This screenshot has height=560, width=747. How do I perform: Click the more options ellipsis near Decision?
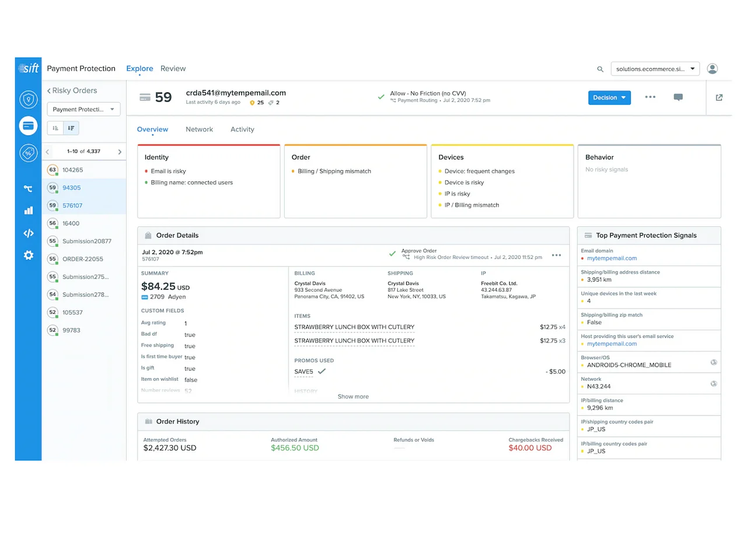click(650, 97)
